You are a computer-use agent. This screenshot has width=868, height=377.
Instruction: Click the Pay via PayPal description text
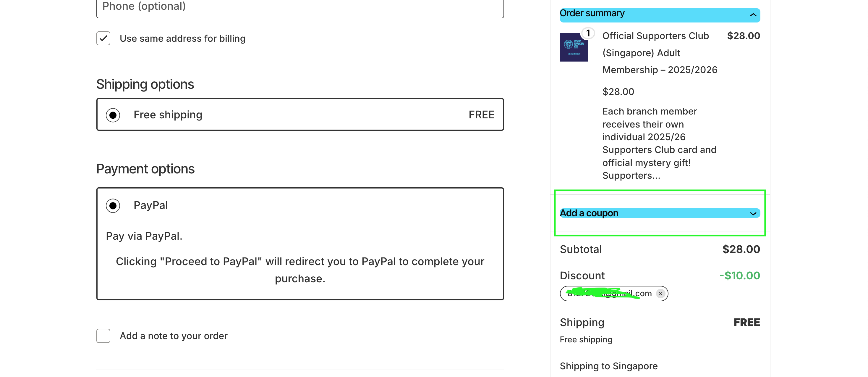point(144,236)
